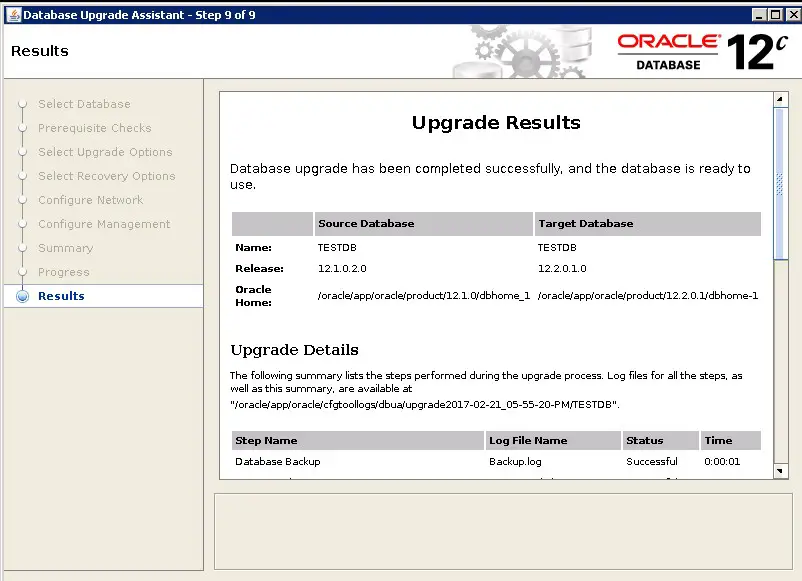This screenshot has width=802, height=581.
Task: Click target Oracle Home path dbhome-1
Action: click(648, 296)
